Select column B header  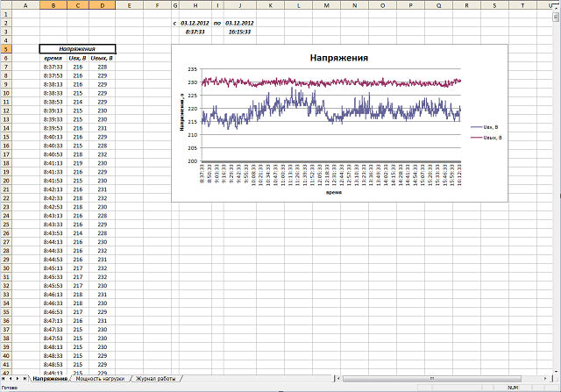(52, 5)
